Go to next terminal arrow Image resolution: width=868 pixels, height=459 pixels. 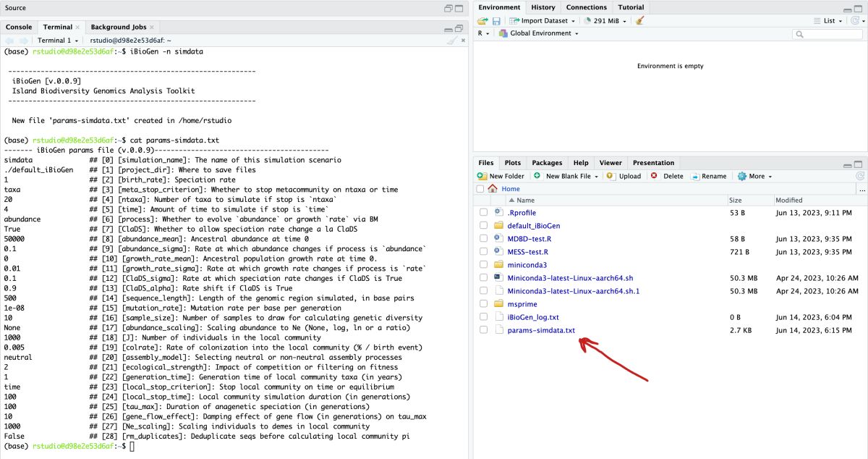pos(24,41)
